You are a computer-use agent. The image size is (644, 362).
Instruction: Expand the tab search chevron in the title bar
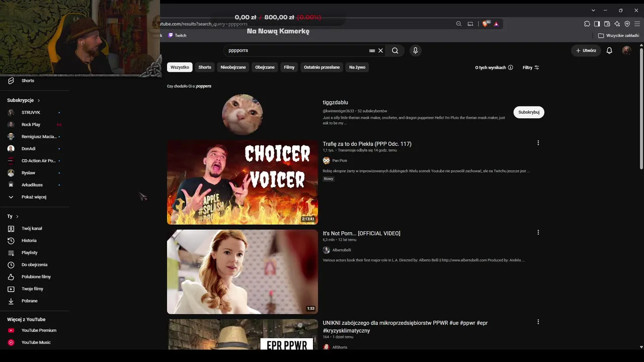(593, 10)
